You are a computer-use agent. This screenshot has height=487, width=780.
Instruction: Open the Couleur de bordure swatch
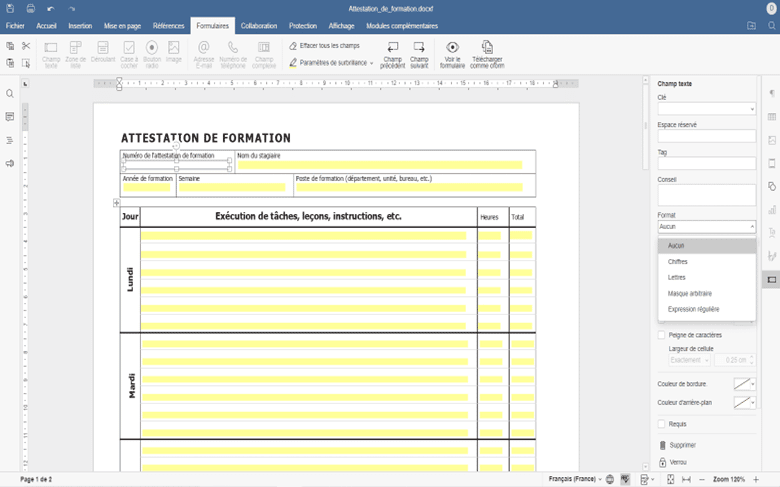pyautogui.click(x=744, y=384)
